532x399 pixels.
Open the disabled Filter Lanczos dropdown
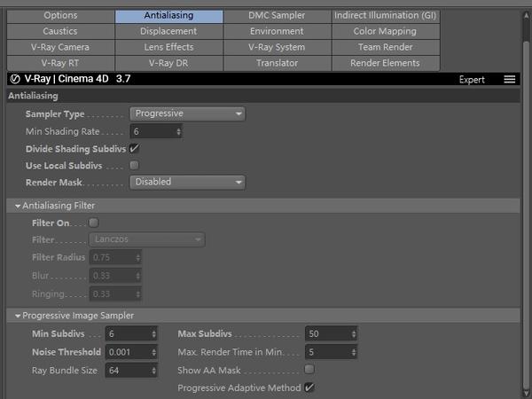[x=147, y=239]
